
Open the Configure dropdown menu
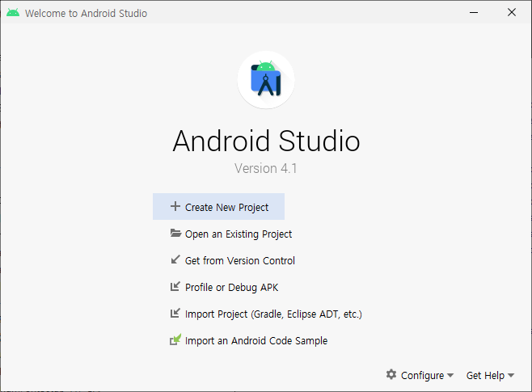(420, 375)
